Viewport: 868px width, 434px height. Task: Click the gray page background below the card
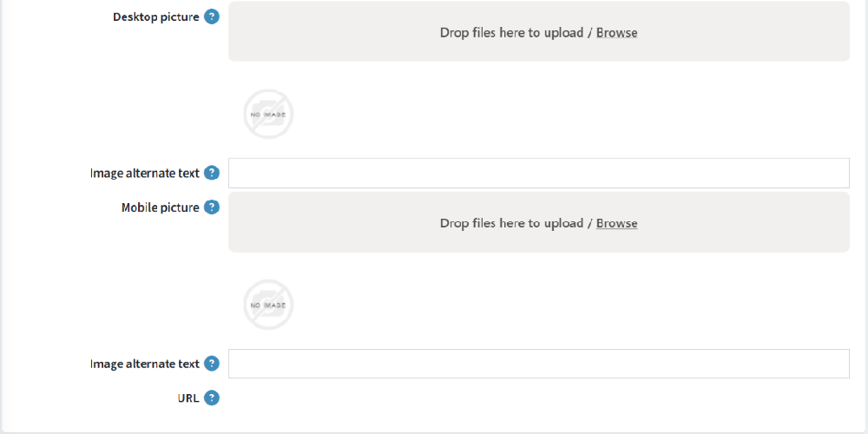(x=434, y=432)
